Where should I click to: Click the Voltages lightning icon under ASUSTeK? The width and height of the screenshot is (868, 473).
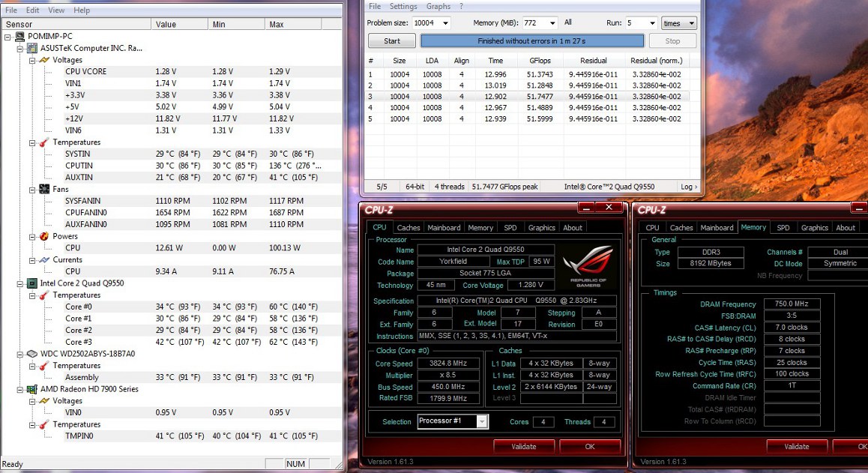point(45,60)
